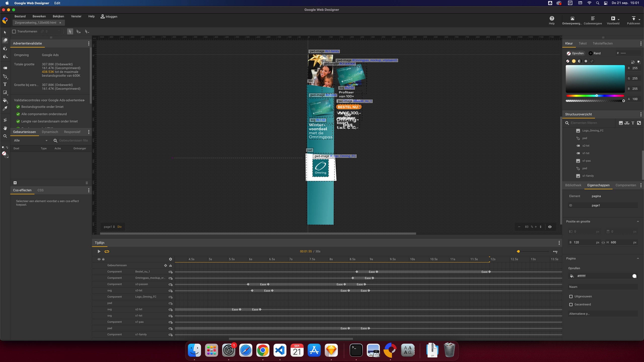Open timeline settings gear icon

click(x=171, y=259)
